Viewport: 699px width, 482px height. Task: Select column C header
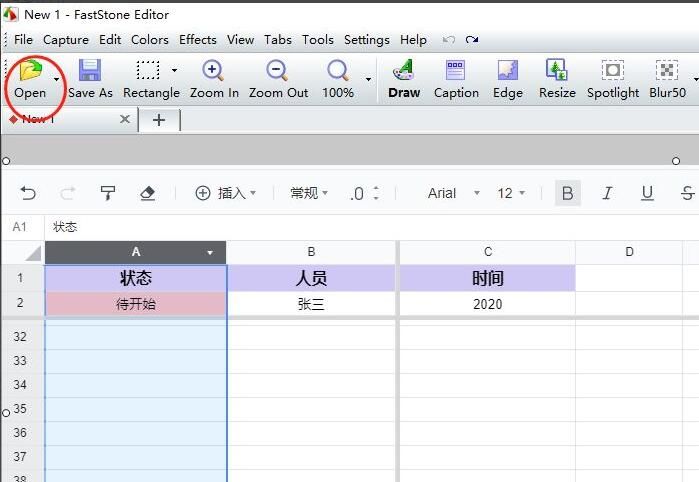pyautogui.click(x=488, y=252)
